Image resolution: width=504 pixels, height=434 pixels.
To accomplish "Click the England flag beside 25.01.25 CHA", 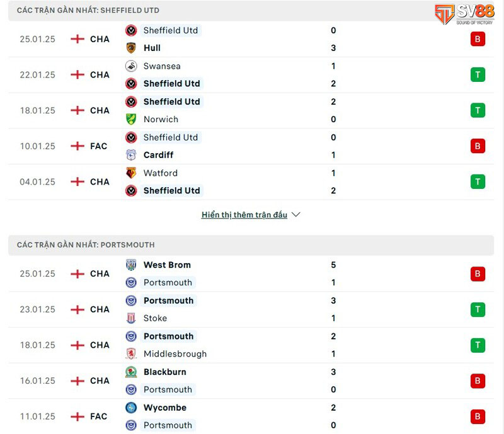I will pyautogui.click(x=76, y=39).
